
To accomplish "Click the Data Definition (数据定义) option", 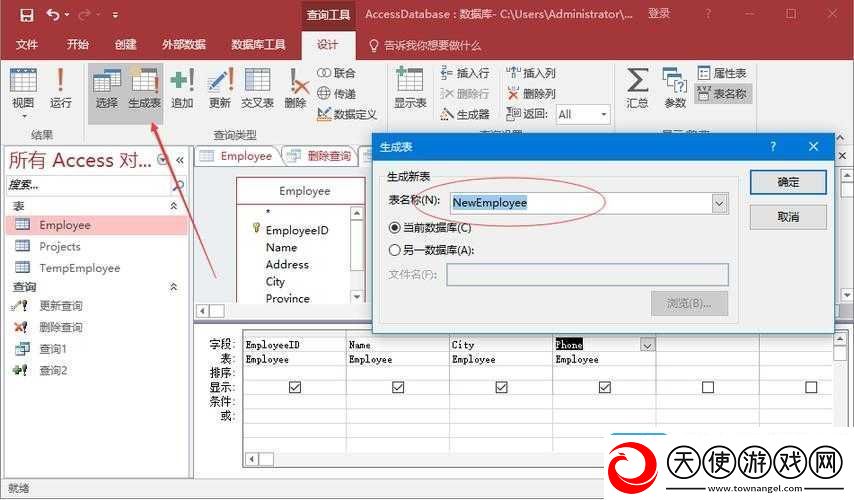I will pos(347,114).
